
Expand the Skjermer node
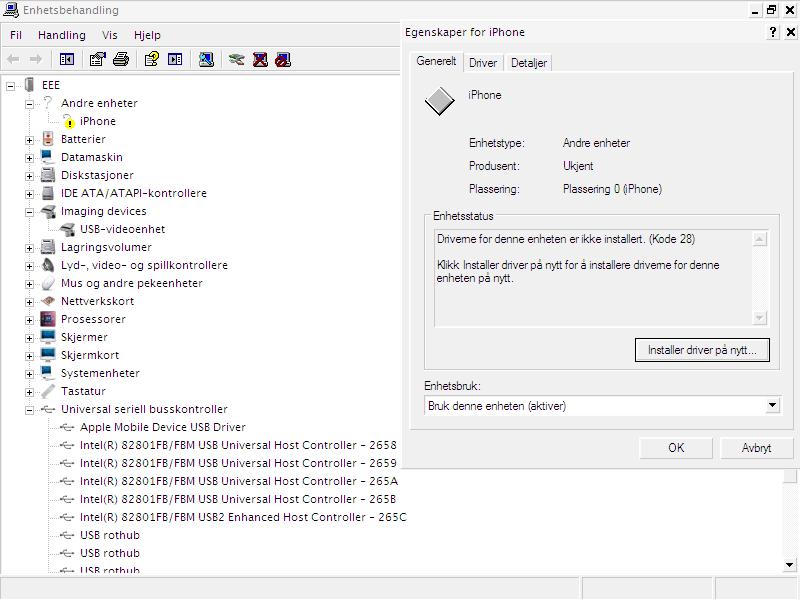29,338
